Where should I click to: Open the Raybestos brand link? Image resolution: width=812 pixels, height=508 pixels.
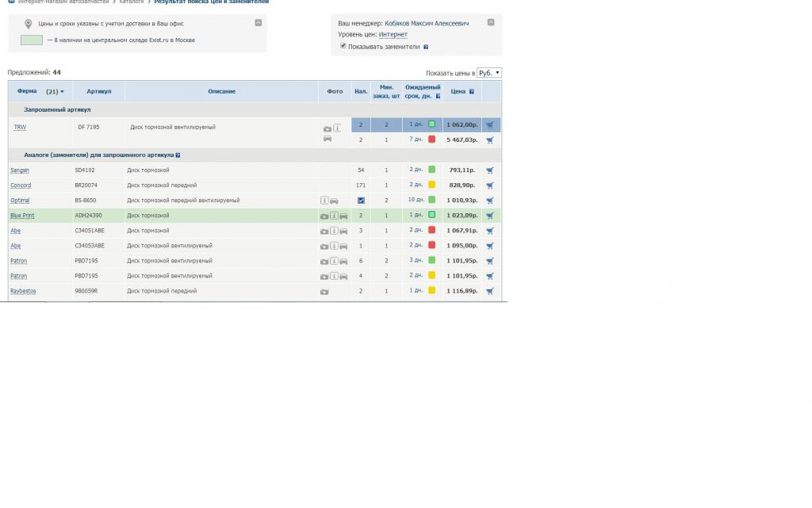[23, 291]
